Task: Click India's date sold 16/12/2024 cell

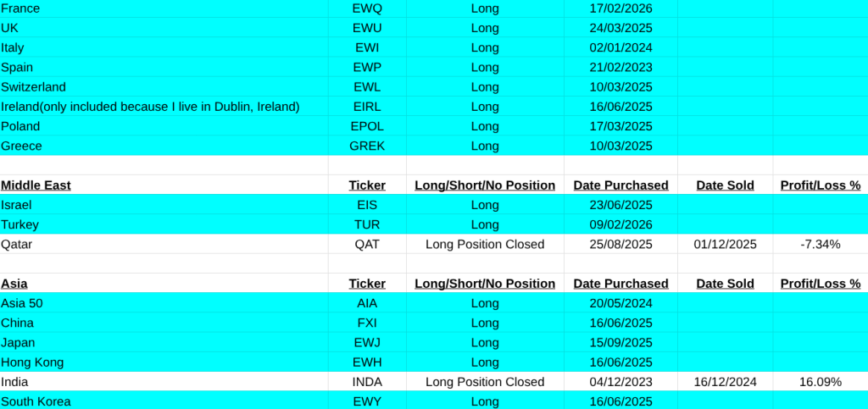Action: (725, 382)
